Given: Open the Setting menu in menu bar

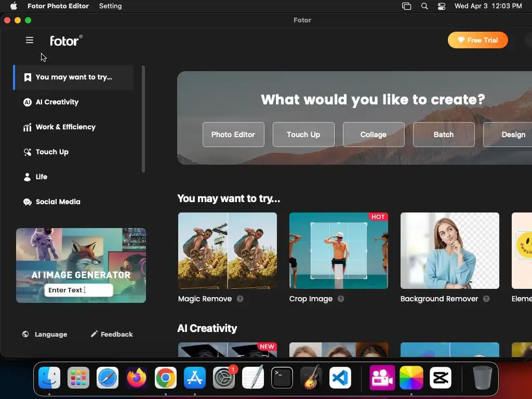Looking at the screenshot, I should [x=110, y=6].
